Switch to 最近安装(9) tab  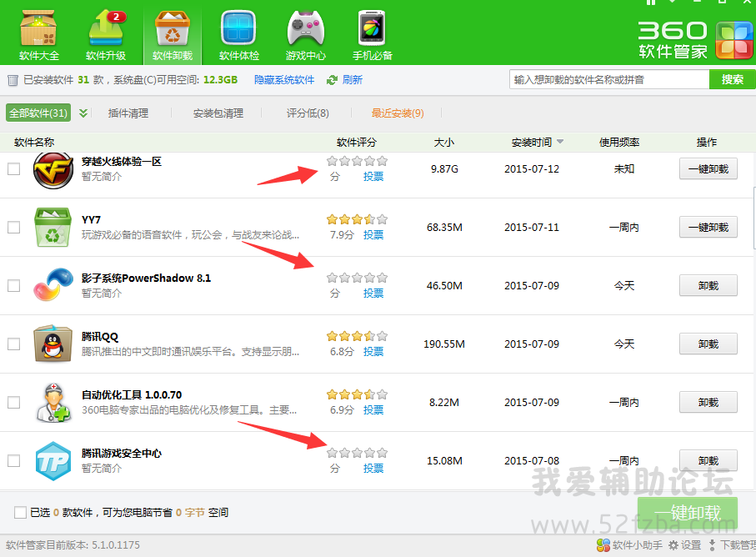click(x=398, y=113)
